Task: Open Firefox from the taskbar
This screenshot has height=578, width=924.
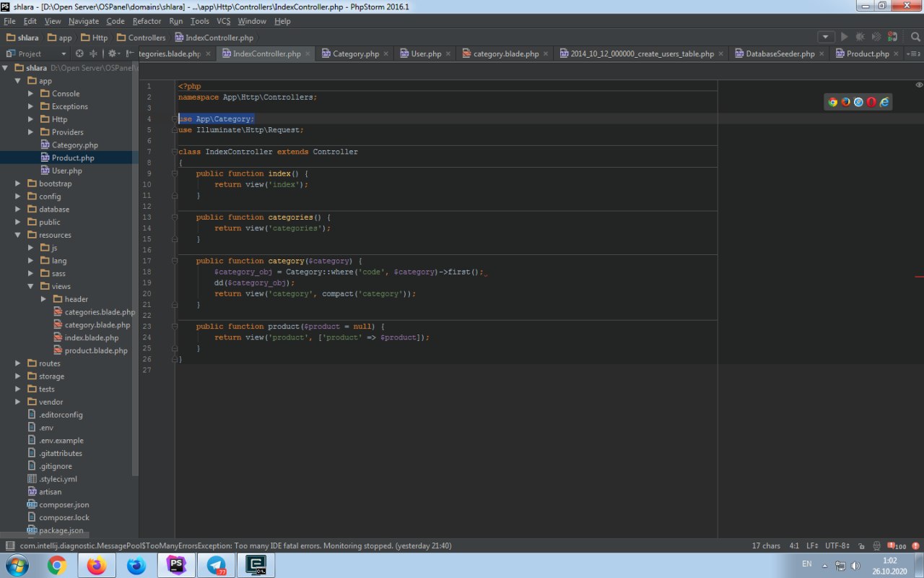Action: [x=97, y=566]
